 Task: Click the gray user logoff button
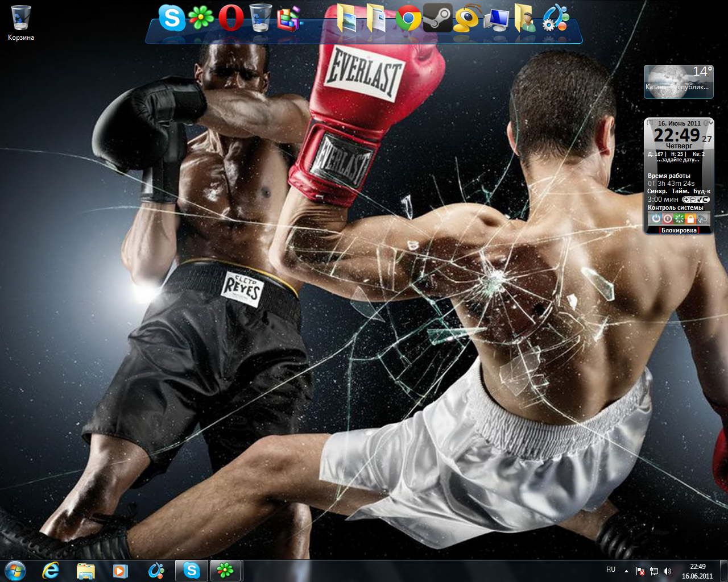coord(702,218)
